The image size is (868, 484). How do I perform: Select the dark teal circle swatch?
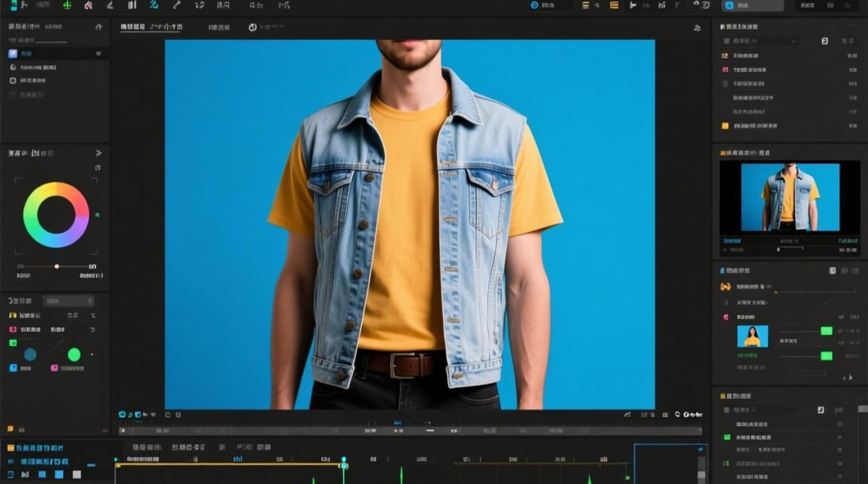[x=30, y=354]
